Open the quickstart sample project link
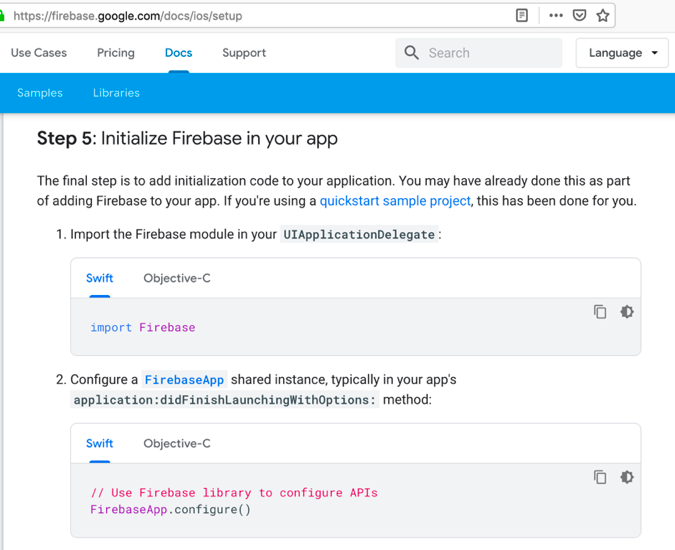The width and height of the screenshot is (675, 550). click(x=395, y=201)
